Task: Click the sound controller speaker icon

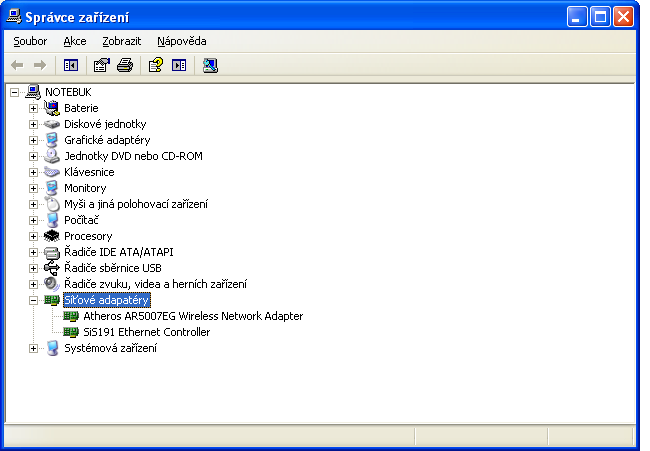Action: coord(52,284)
